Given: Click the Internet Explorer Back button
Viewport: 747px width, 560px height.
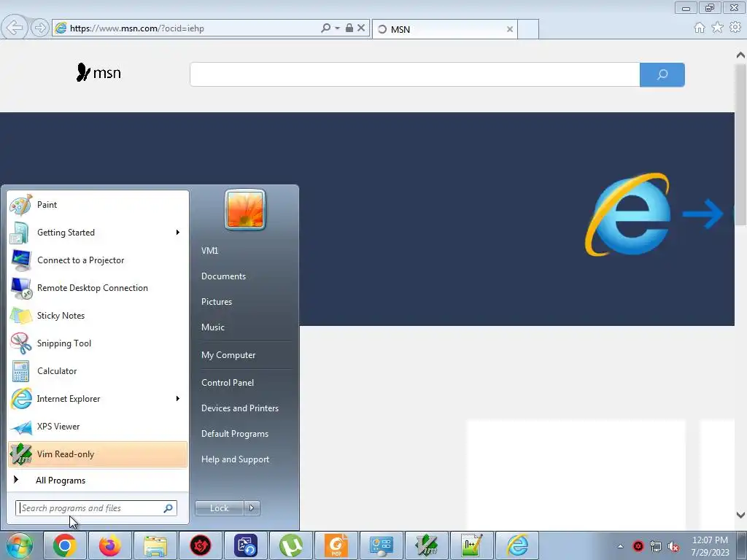Looking at the screenshot, I should point(15,28).
